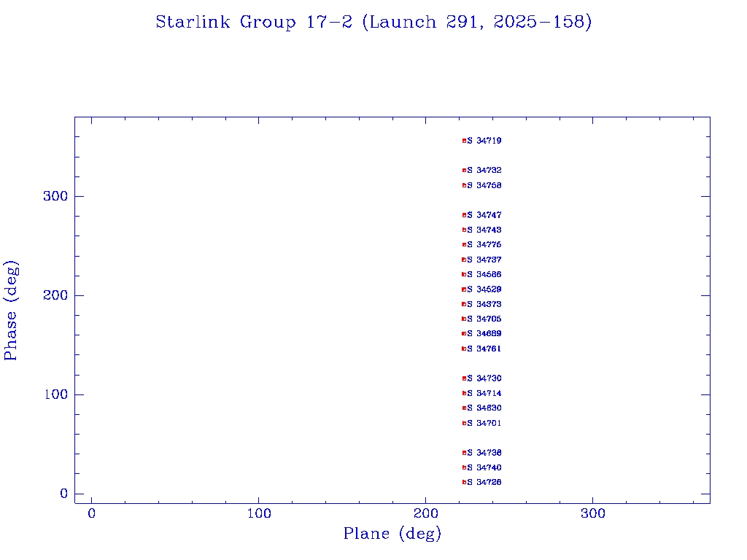The height and width of the screenshot is (560, 747).
Task: Click the text label S 34719
Action: (x=484, y=141)
